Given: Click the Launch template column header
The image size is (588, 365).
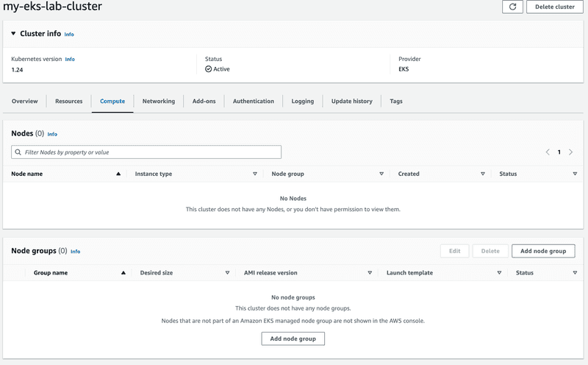Looking at the screenshot, I should pyautogui.click(x=409, y=273).
